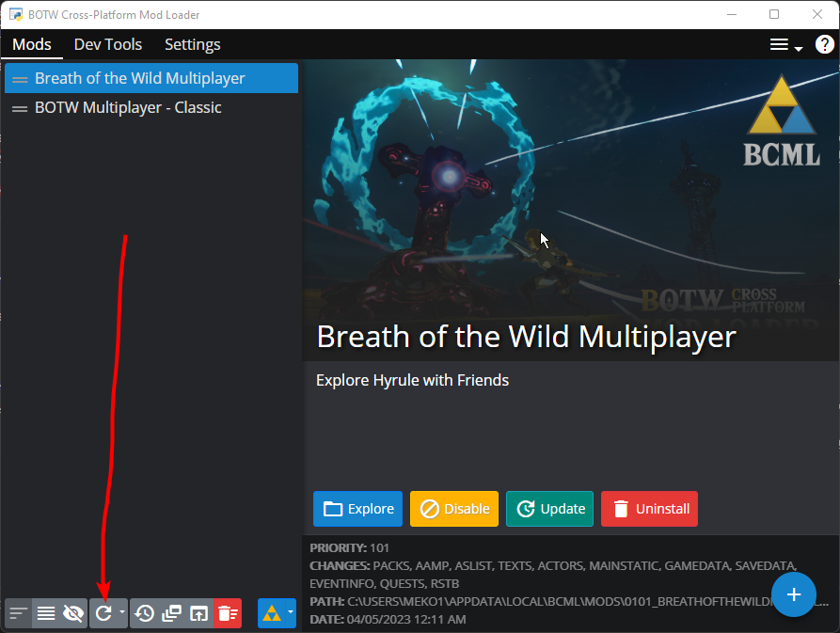Image resolution: width=840 pixels, height=633 pixels.
Task: Click the blue plus install-mod button
Action: (793, 594)
